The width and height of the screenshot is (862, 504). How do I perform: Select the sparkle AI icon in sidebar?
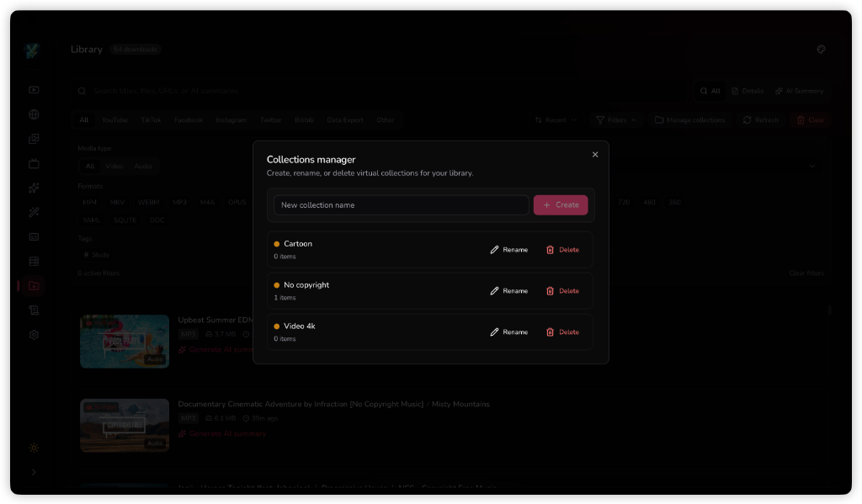(x=34, y=188)
